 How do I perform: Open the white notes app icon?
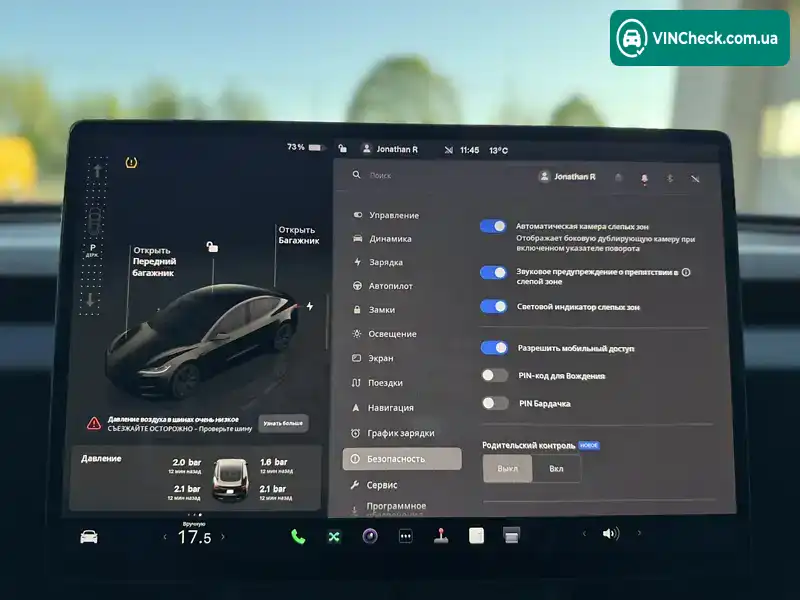point(476,535)
